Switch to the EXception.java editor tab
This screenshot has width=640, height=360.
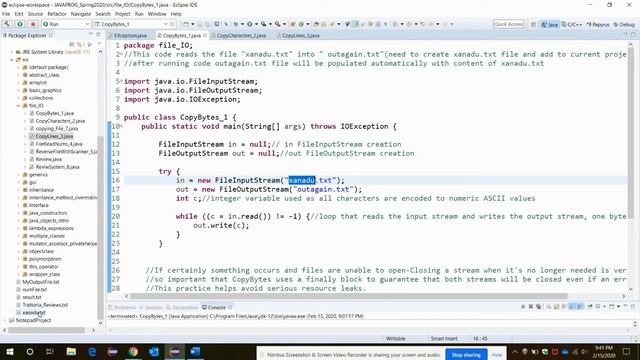point(130,36)
